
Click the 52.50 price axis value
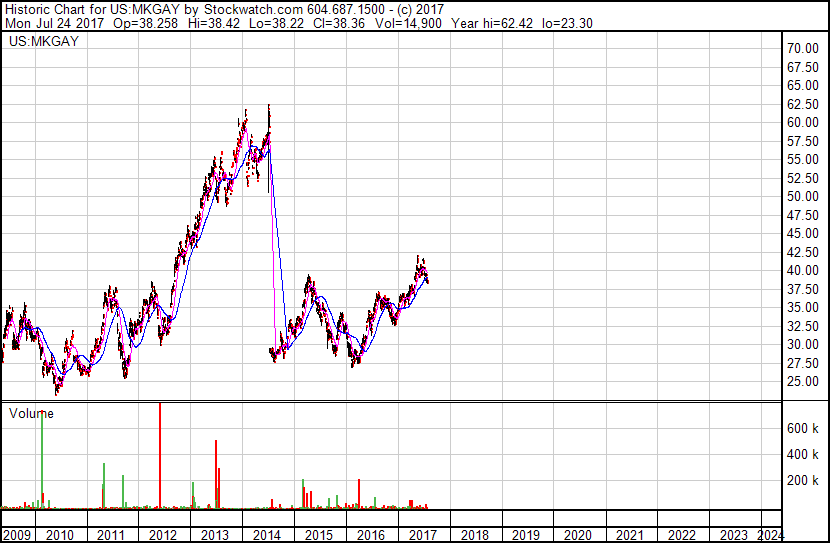(803, 178)
